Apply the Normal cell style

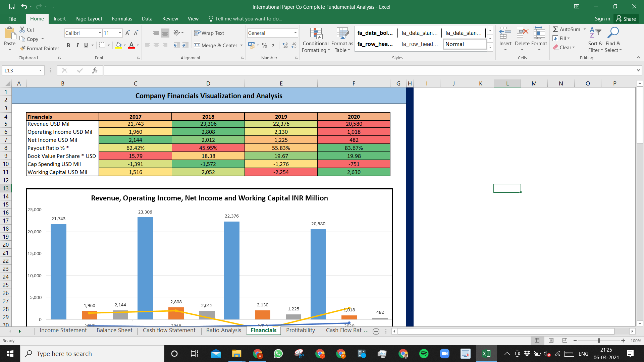pos(465,44)
